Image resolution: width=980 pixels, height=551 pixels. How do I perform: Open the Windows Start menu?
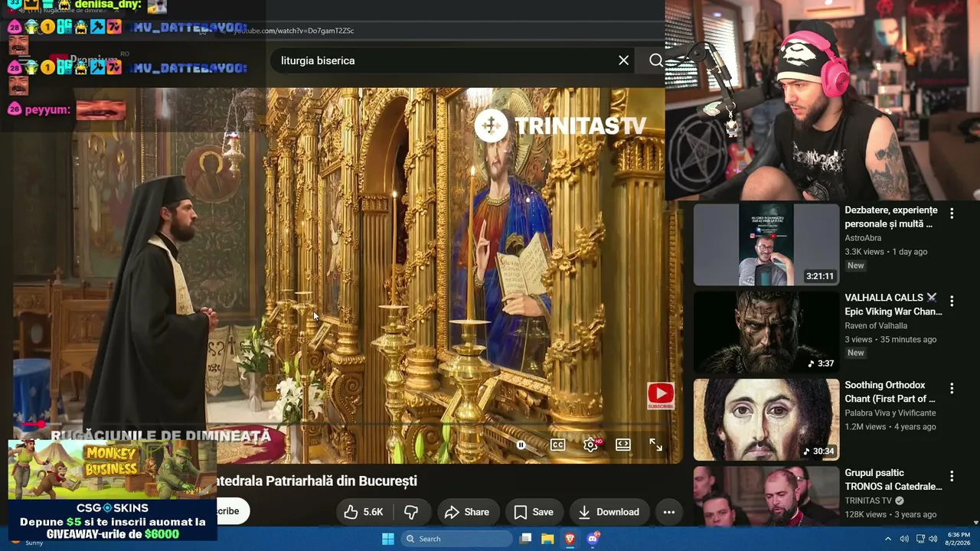coord(388,539)
